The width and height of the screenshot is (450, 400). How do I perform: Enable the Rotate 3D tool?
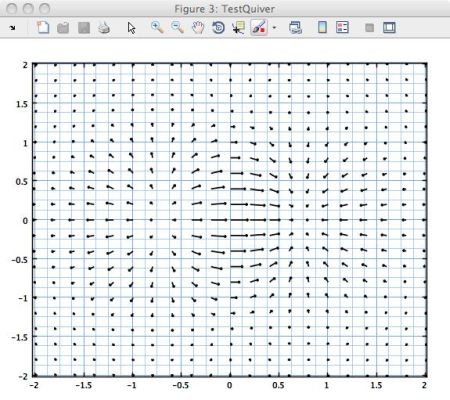pyautogui.click(x=218, y=28)
